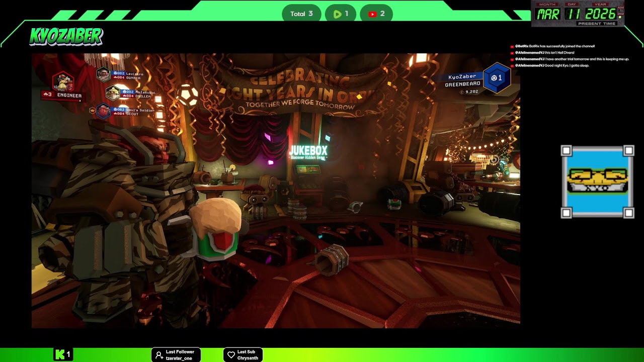Viewport: 644px width, 362px height.
Task: Click the MAR month display
Action: pyautogui.click(x=548, y=14)
